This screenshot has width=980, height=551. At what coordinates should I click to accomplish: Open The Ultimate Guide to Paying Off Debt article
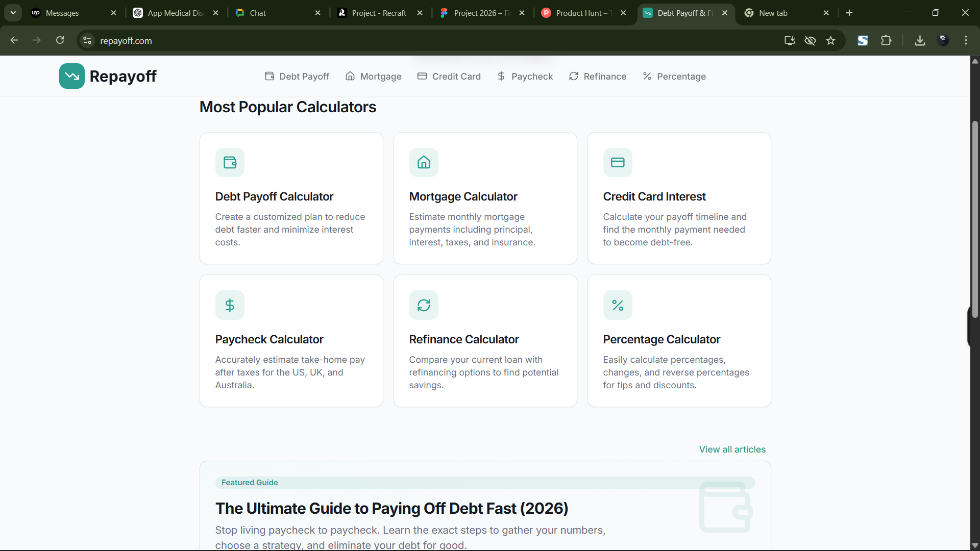coord(391,508)
